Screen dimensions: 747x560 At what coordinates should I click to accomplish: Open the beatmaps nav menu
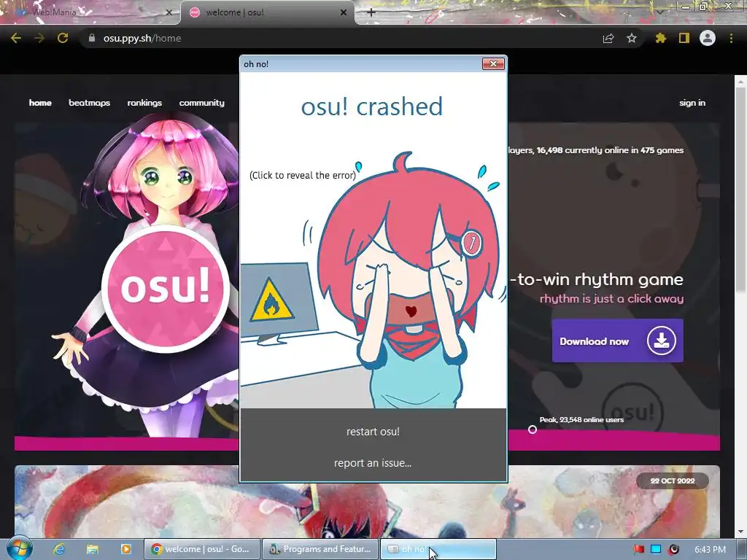(x=89, y=103)
